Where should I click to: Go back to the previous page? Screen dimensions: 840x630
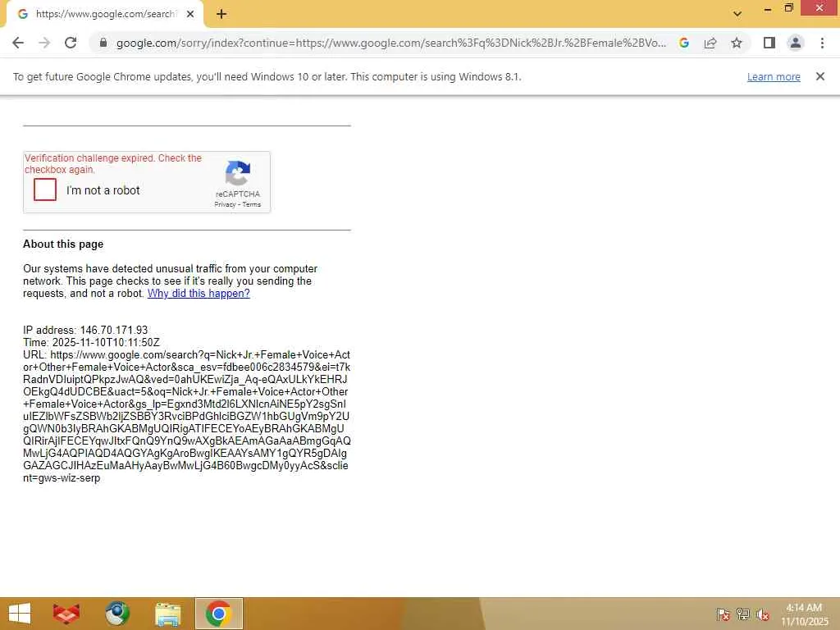pyautogui.click(x=18, y=43)
